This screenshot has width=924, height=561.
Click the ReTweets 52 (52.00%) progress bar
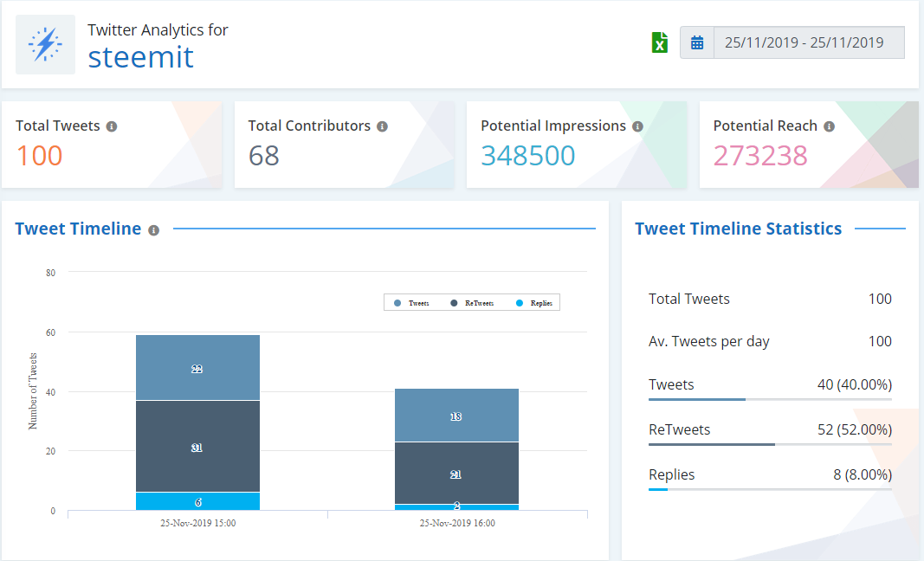(x=770, y=444)
